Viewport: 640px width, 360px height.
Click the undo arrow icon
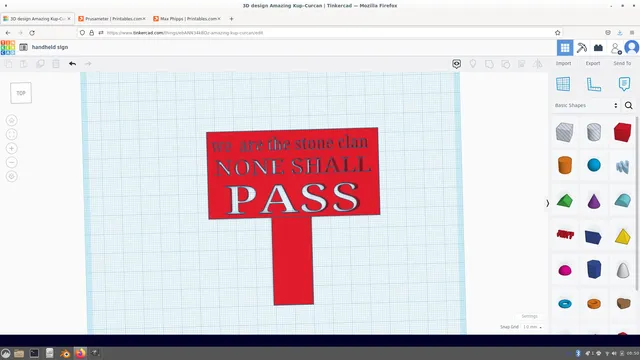point(72,64)
